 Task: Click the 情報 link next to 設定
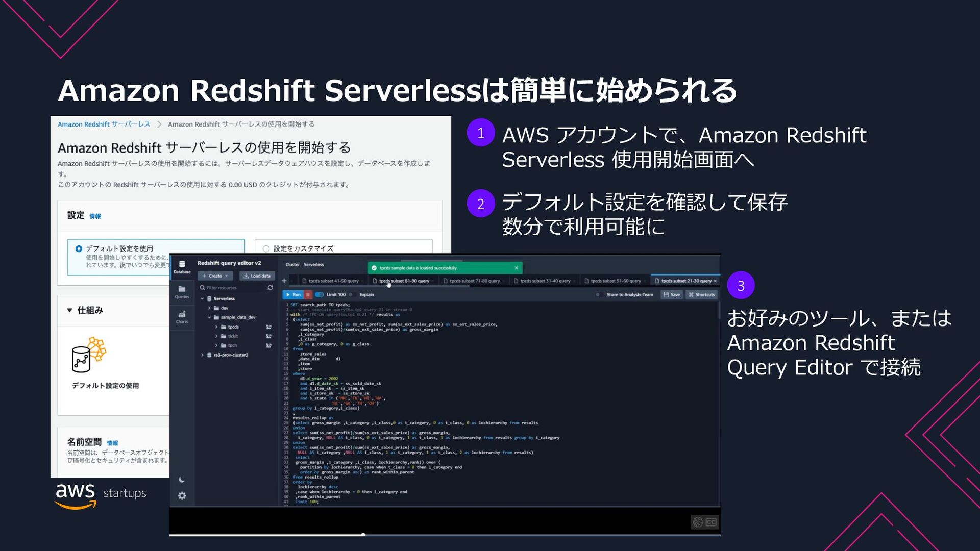(95, 216)
